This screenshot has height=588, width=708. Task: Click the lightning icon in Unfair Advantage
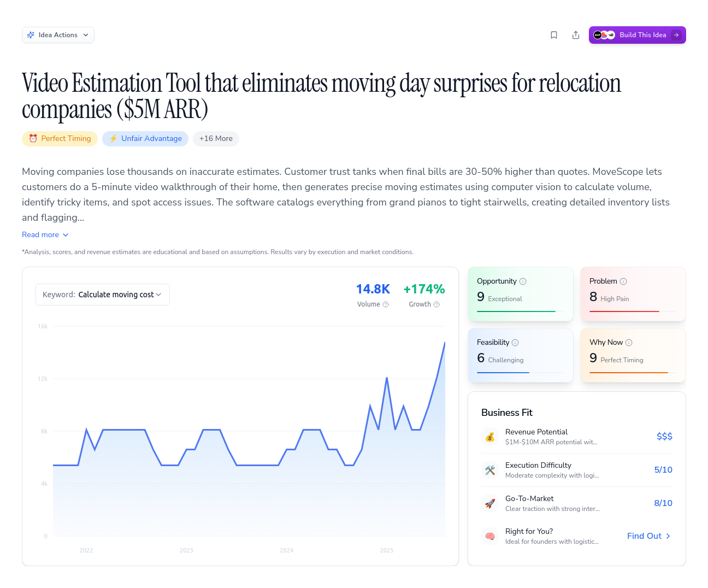click(x=114, y=139)
